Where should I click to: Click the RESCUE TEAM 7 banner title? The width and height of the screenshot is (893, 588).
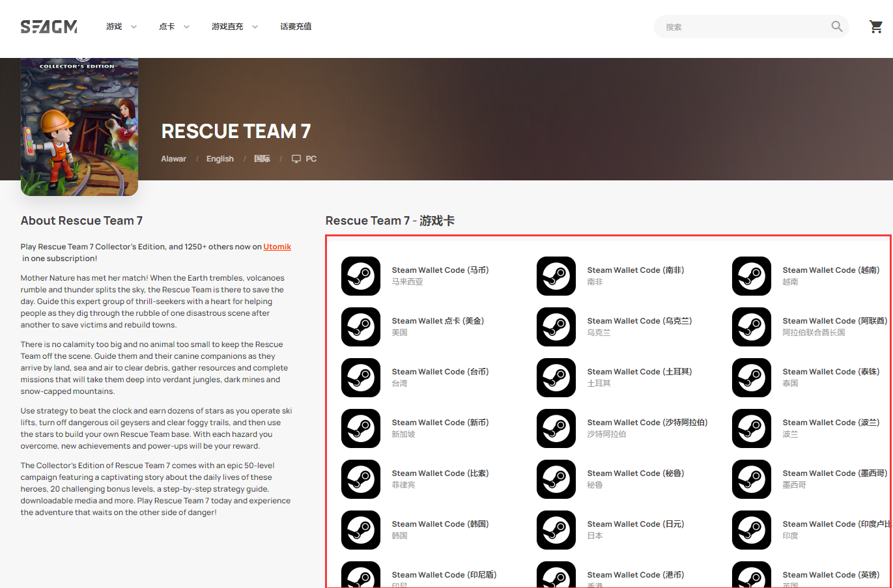(236, 132)
